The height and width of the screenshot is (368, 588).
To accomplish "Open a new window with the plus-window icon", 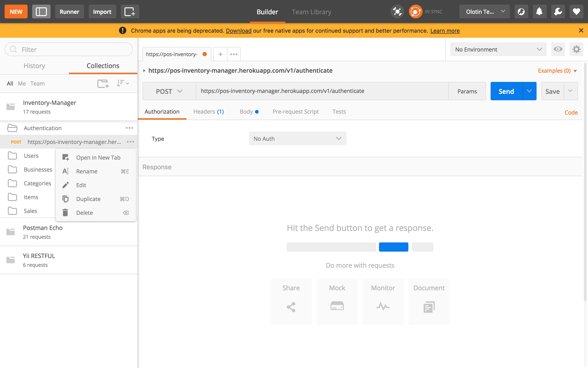I will click(x=130, y=12).
